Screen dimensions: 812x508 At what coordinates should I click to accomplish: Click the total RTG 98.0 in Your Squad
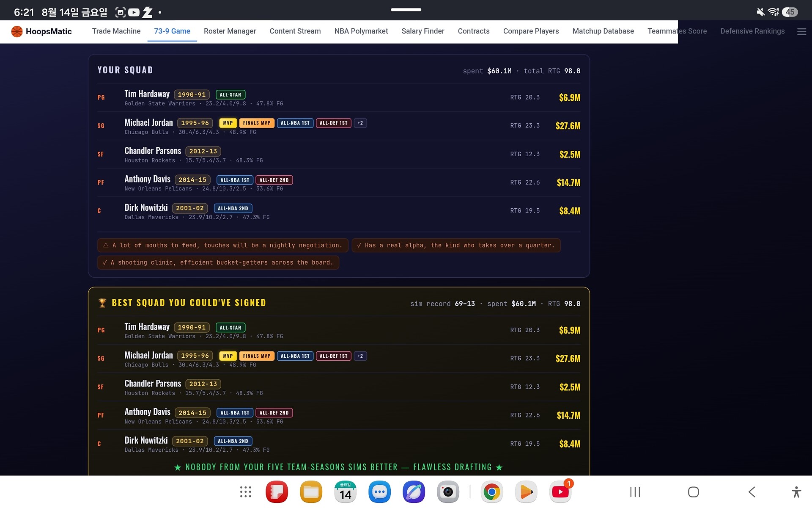tap(552, 71)
